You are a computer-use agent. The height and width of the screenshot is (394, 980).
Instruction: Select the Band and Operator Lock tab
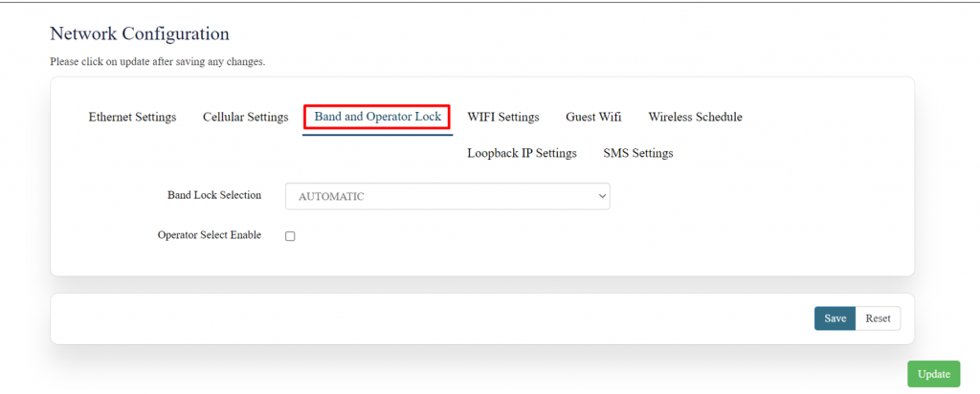(377, 117)
